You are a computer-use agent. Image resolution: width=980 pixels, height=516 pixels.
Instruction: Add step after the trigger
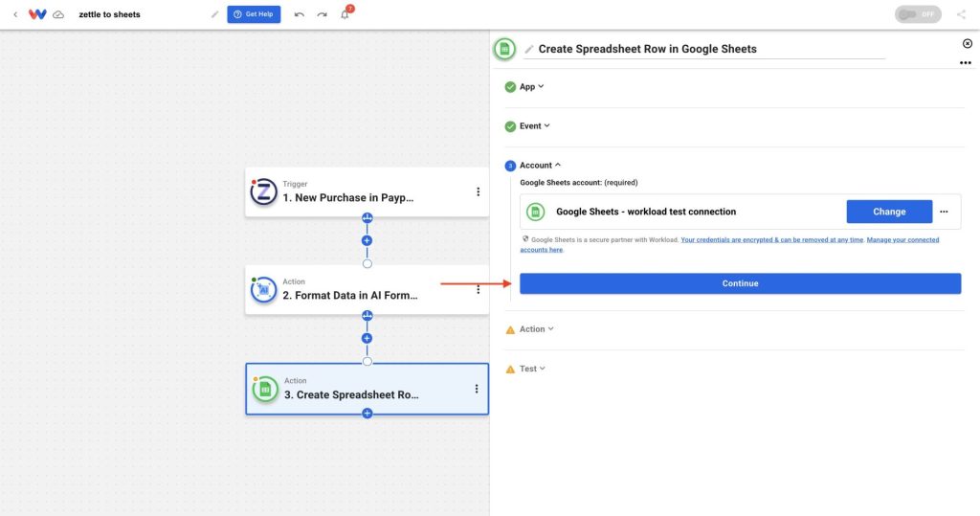(x=367, y=241)
